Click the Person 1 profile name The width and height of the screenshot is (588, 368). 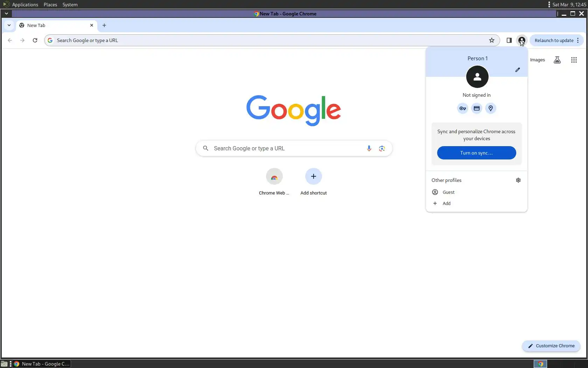pos(477,59)
